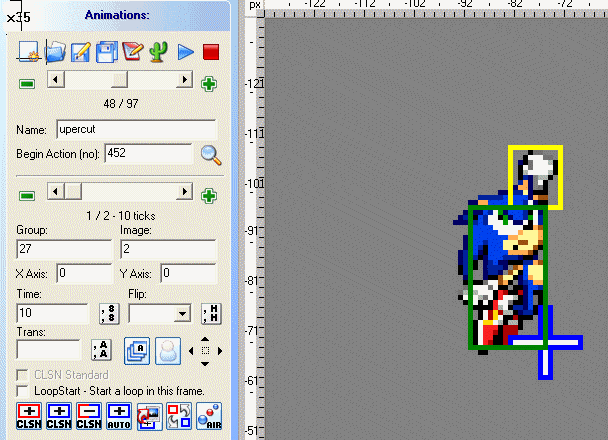Click the stacked frames 'A' icon
Viewport: 608px width, 440px height.
[x=137, y=351]
